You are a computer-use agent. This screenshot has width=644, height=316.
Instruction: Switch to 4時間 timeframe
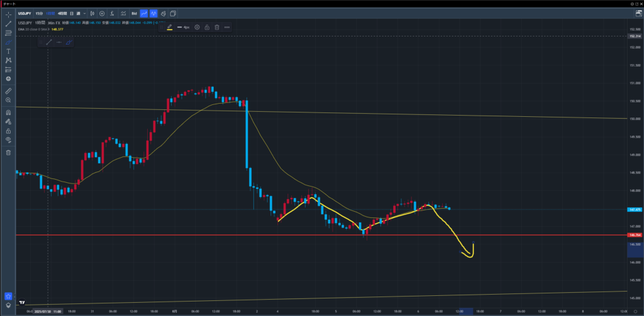coord(62,14)
